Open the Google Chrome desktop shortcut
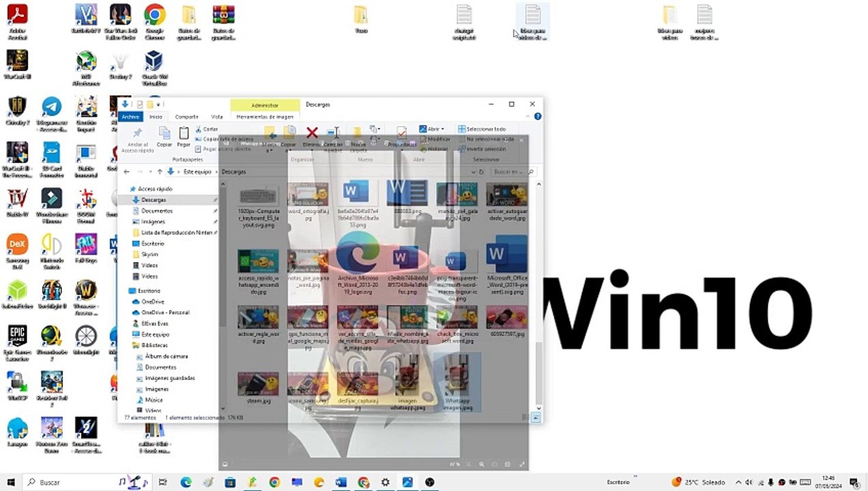This screenshot has width=868, height=491. (155, 22)
